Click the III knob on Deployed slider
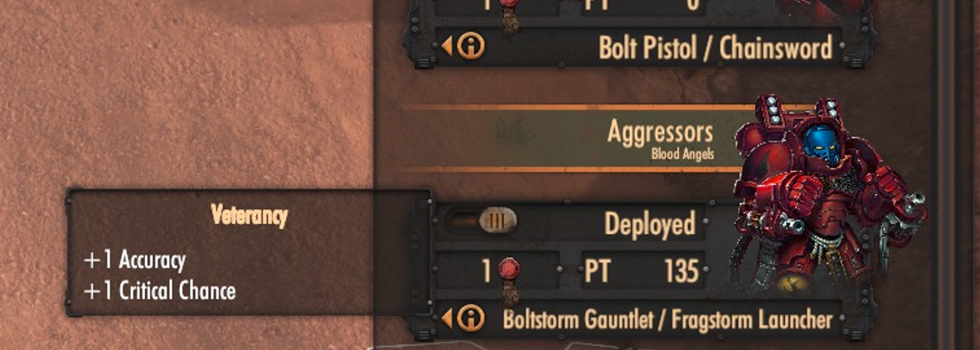Screen dimensions: 980x350 (498, 221)
